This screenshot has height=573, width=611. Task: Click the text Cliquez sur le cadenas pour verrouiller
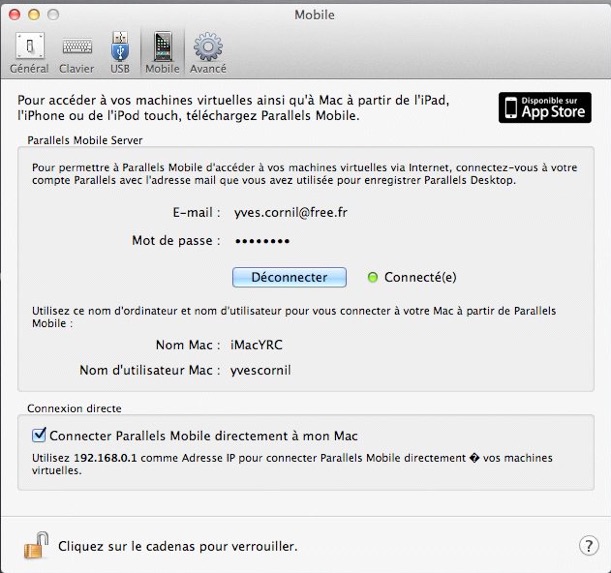178,546
